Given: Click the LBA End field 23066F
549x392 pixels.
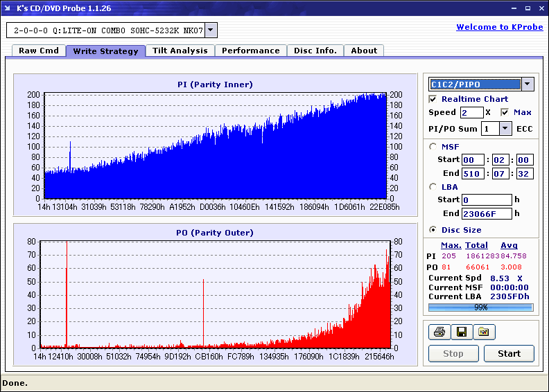Looking at the screenshot, I should pyautogui.click(x=487, y=213).
